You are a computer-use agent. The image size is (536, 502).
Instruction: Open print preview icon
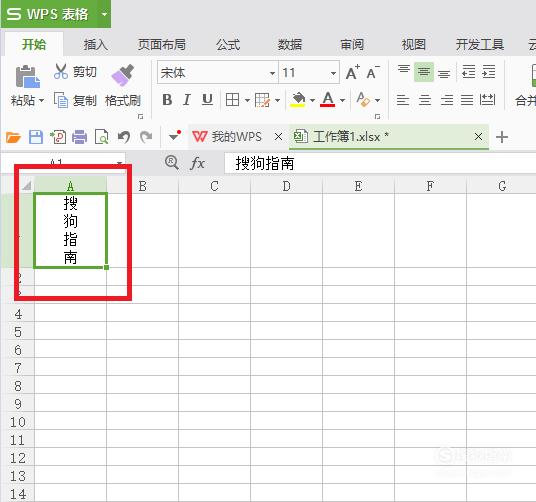[102, 137]
